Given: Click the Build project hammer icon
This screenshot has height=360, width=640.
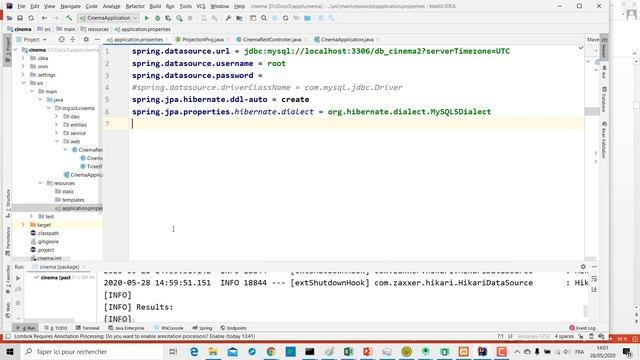Looking at the screenshot, I should point(69,18).
